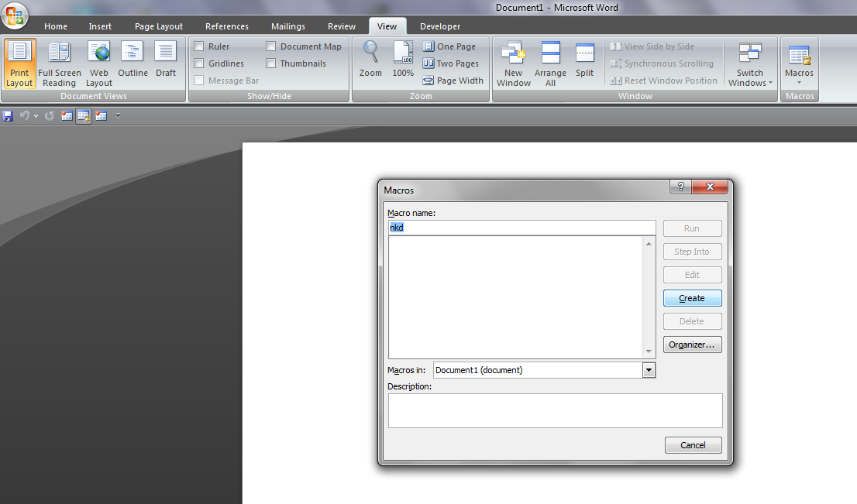Expand the arrow below Macros button
This screenshot has width=857, height=504.
pyautogui.click(x=799, y=83)
